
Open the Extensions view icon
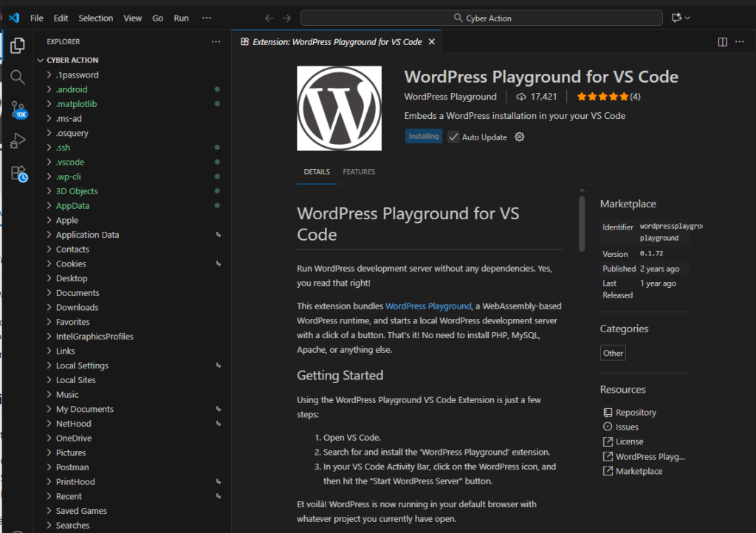tap(18, 173)
